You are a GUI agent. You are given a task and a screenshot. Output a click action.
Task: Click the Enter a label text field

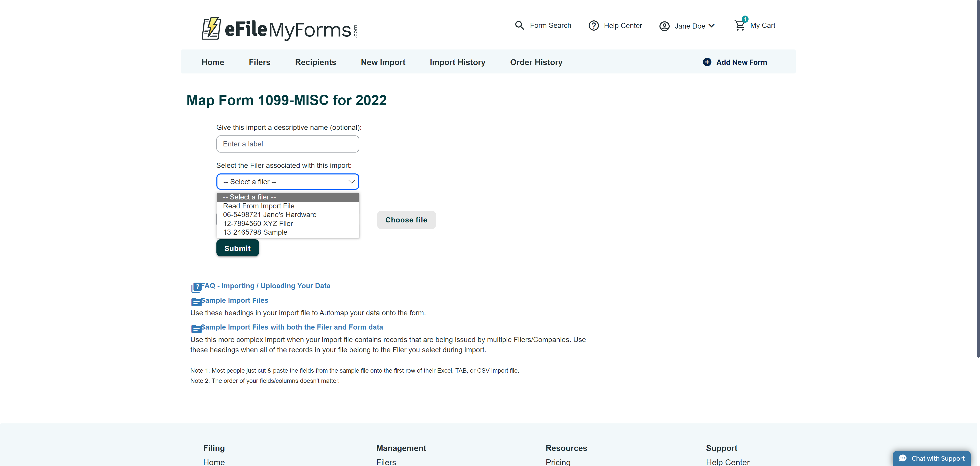[x=288, y=144]
